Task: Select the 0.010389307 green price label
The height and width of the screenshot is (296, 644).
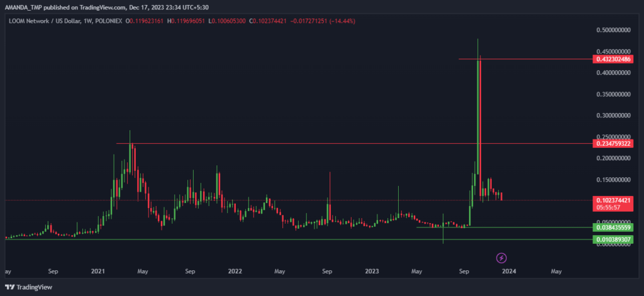Action: click(x=613, y=239)
